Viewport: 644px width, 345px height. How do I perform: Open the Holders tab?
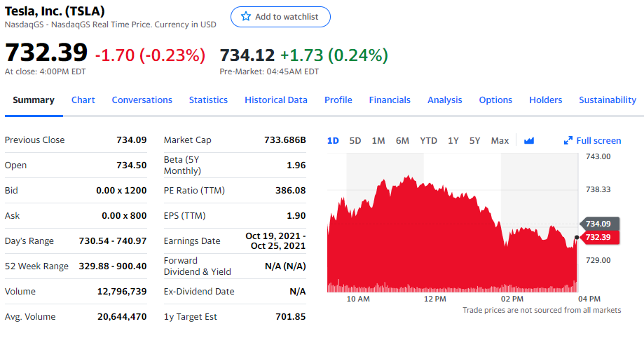click(x=545, y=100)
